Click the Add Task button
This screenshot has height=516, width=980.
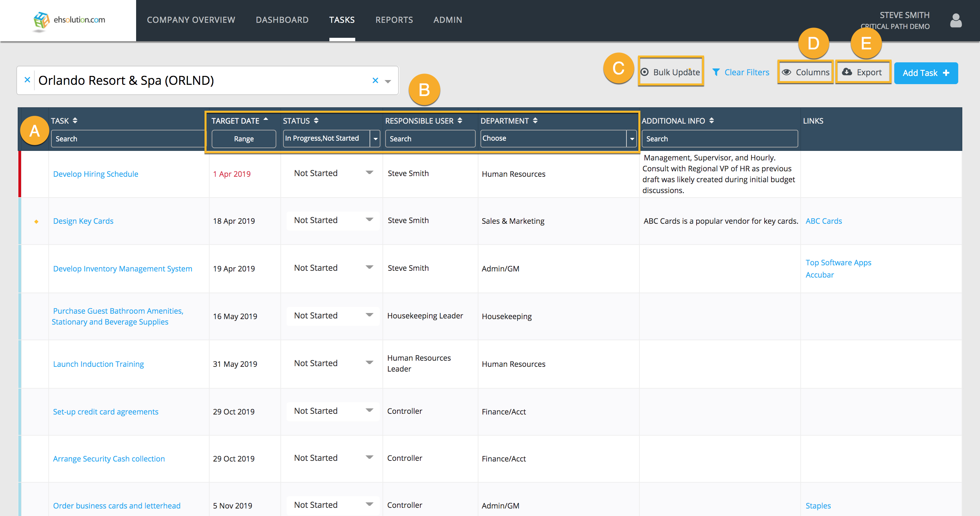coord(926,73)
